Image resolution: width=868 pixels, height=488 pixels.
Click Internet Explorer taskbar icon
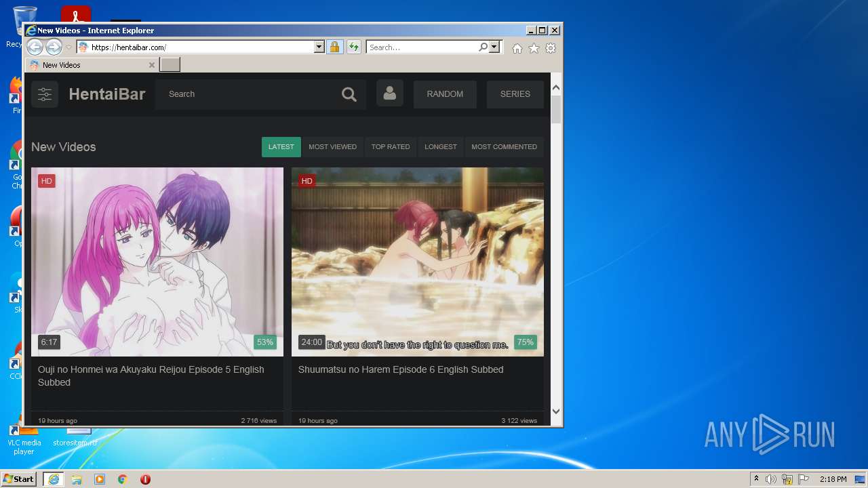tap(54, 479)
